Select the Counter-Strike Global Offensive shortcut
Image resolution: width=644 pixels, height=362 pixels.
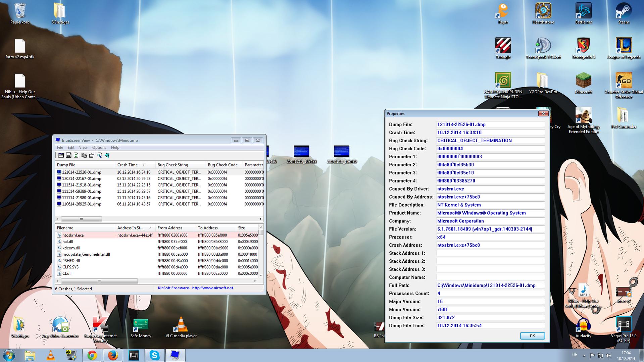point(624,86)
